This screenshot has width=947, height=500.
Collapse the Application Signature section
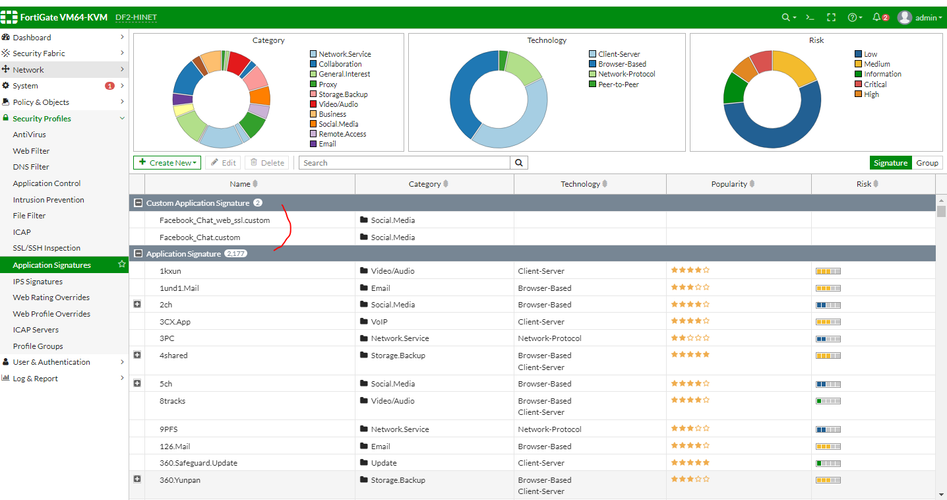[138, 254]
